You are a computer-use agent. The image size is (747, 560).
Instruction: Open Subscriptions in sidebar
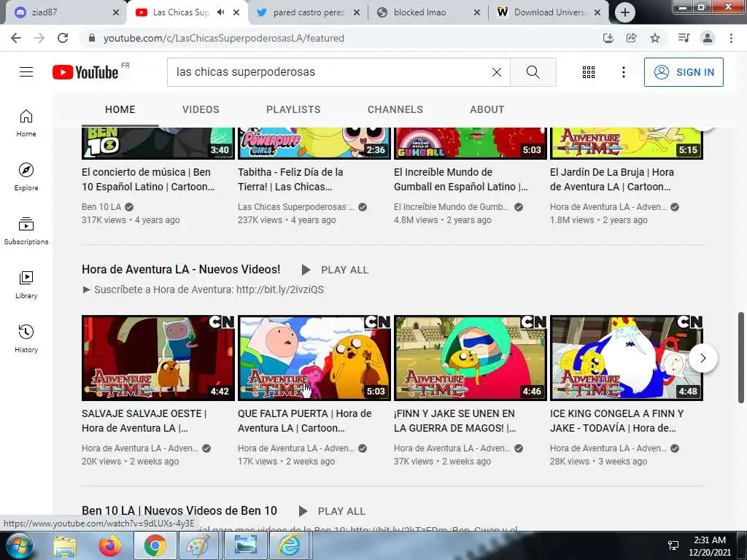[x=26, y=230]
